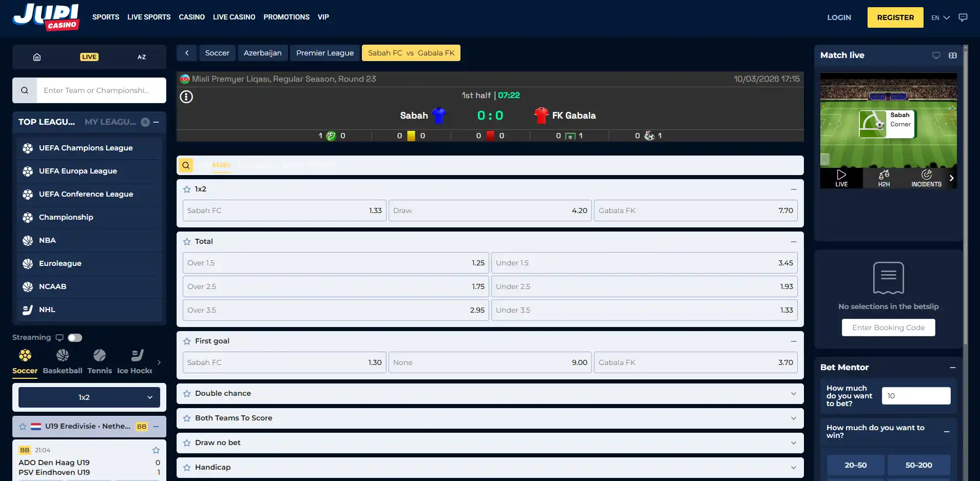The height and width of the screenshot is (481, 980).
Task: Click the bet amount input showing 10
Action: [916, 396]
